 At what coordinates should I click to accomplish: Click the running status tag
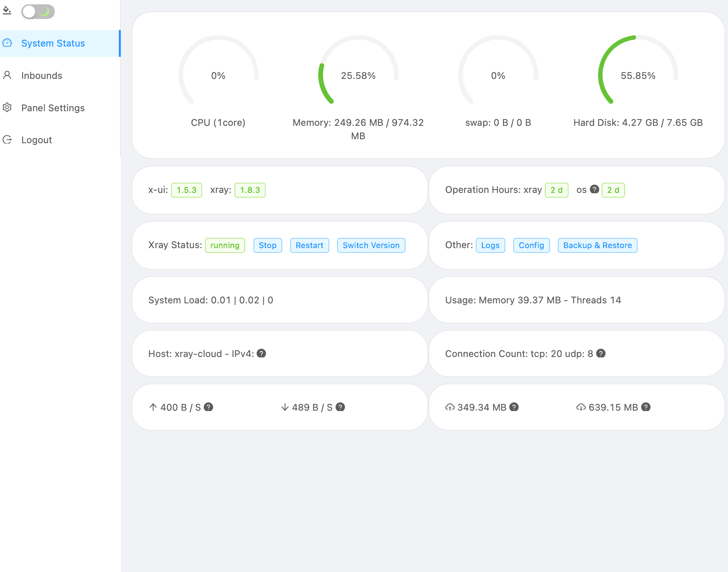click(225, 245)
